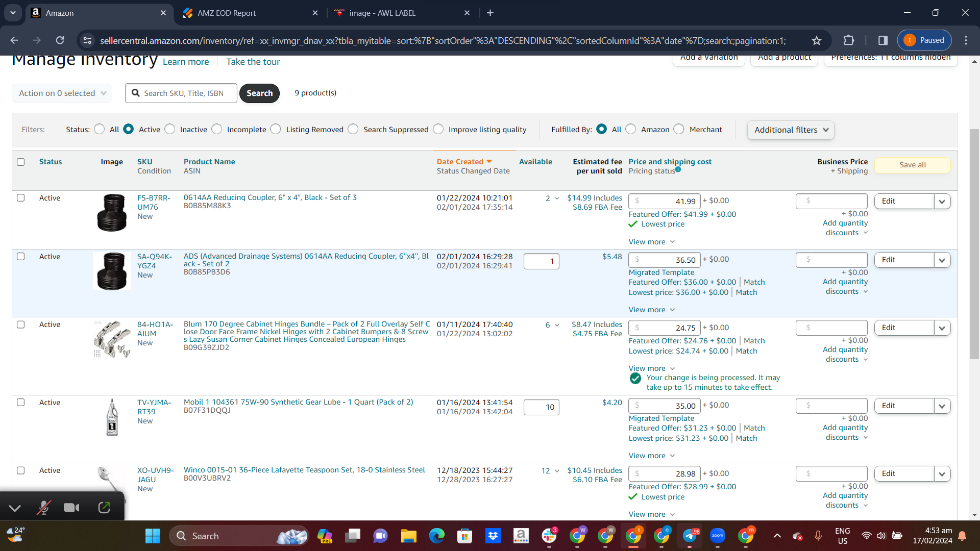Reload the Seller Central page
Screen dimensions: 980x551
(x=60, y=40)
